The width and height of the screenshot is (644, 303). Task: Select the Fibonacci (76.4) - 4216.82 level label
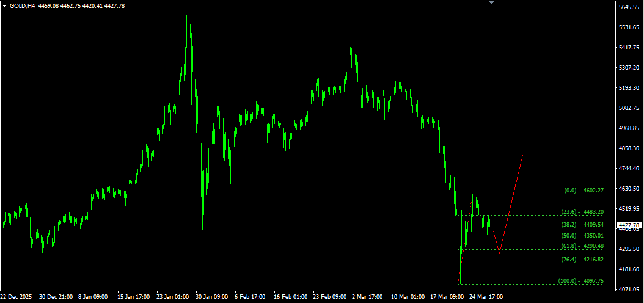pos(582,260)
